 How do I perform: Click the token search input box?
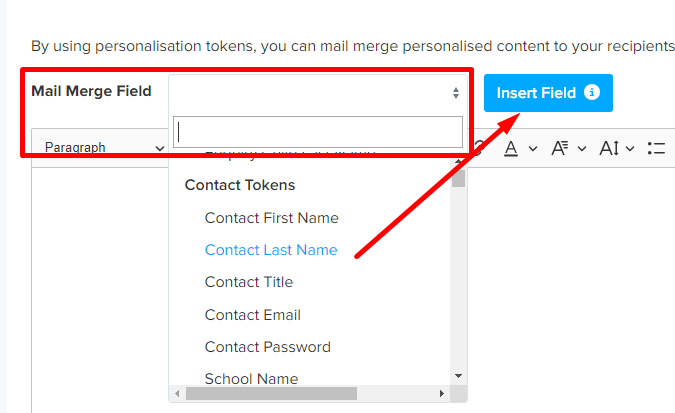318,132
